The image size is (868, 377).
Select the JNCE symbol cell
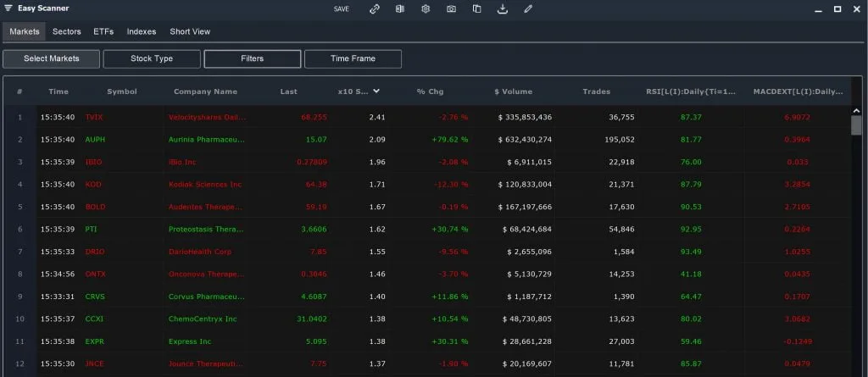pyautogui.click(x=94, y=363)
